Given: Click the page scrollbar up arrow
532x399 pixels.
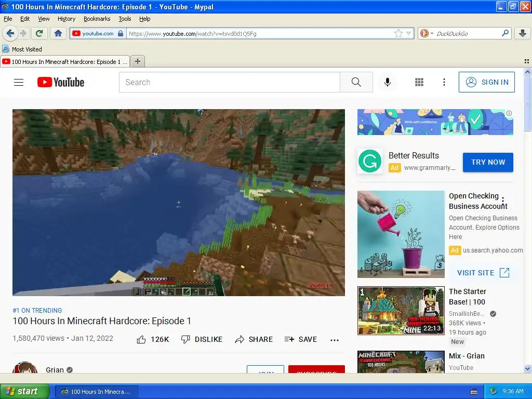Looking at the screenshot, I should tap(527, 72).
